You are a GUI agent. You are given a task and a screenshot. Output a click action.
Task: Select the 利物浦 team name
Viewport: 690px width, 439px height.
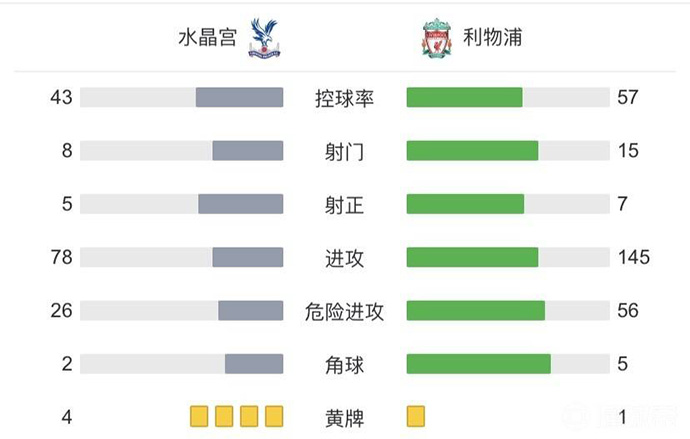click(x=492, y=39)
